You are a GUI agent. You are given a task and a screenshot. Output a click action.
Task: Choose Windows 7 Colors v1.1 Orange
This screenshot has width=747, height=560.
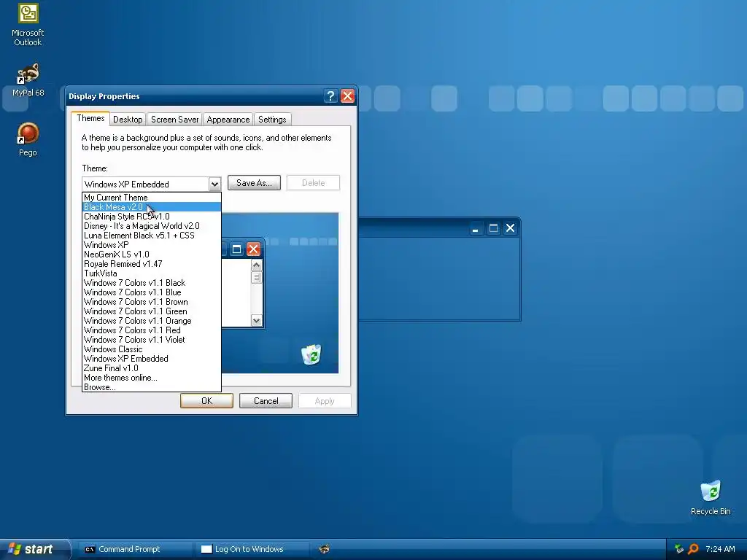152,321
